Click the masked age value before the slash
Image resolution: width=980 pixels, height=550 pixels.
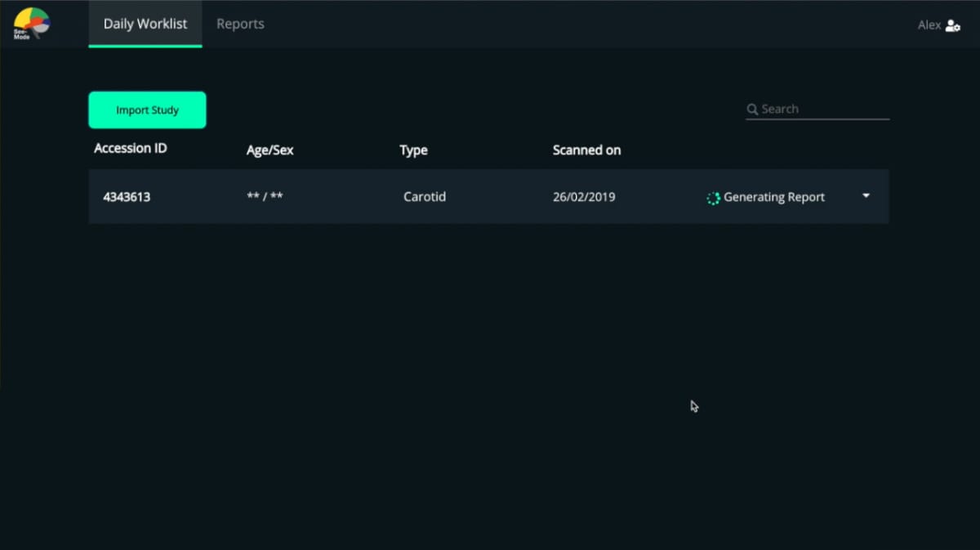pos(253,197)
